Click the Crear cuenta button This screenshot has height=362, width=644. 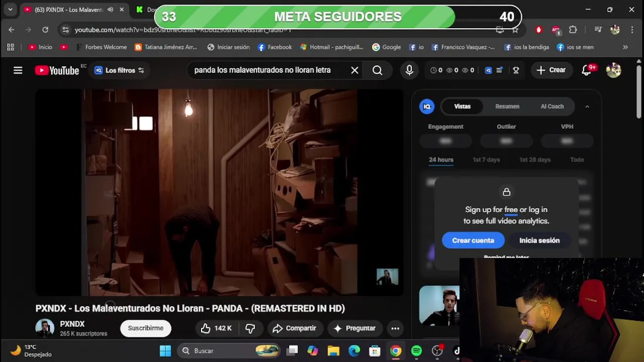pyautogui.click(x=473, y=240)
